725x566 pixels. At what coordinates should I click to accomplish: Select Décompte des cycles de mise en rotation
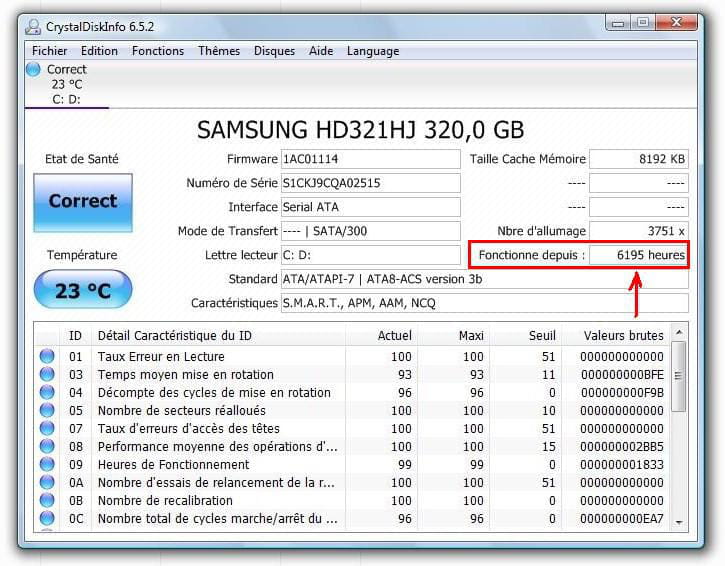pos(351,393)
